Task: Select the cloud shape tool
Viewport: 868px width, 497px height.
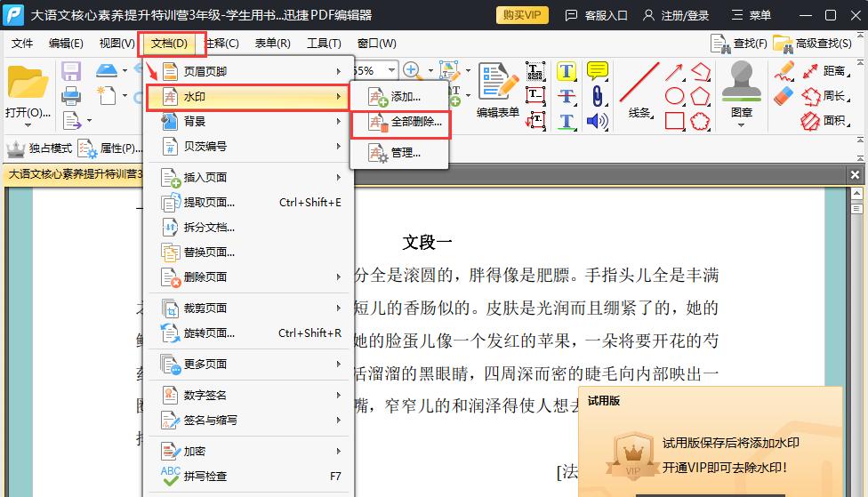Action: pos(700,121)
